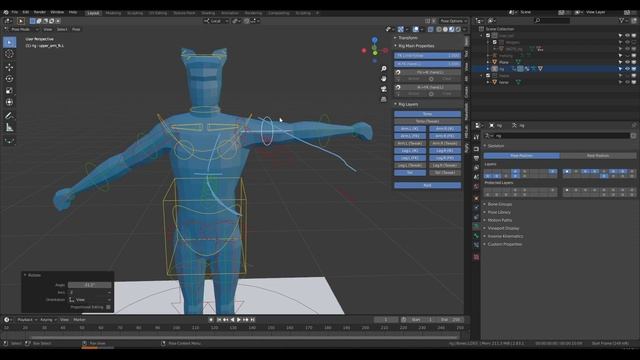Jump to the timeline start frame
Screen dimensions: 640x360
[219, 320]
